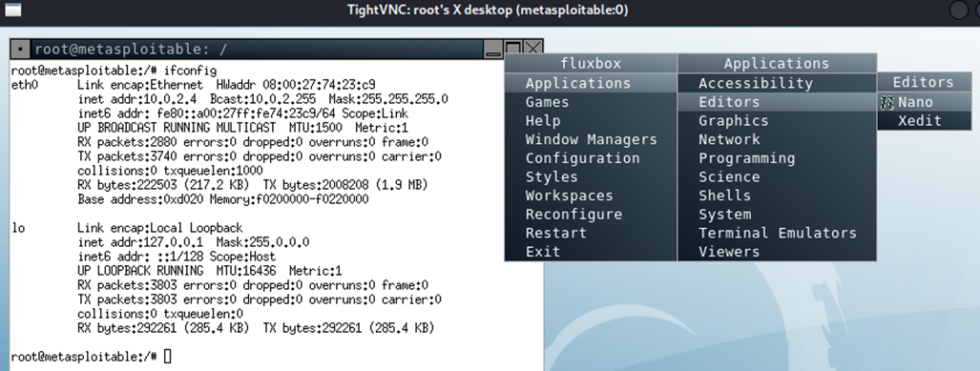Click RX packets:2880 line
This screenshot has height=371, width=980.
click(x=253, y=142)
